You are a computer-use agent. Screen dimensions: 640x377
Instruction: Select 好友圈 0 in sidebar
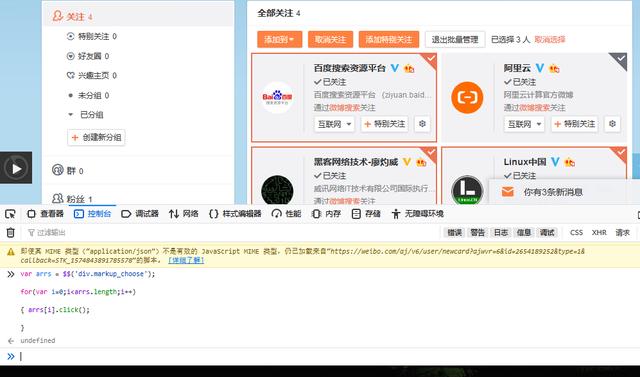pyautogui.click(x=88, y=56)
